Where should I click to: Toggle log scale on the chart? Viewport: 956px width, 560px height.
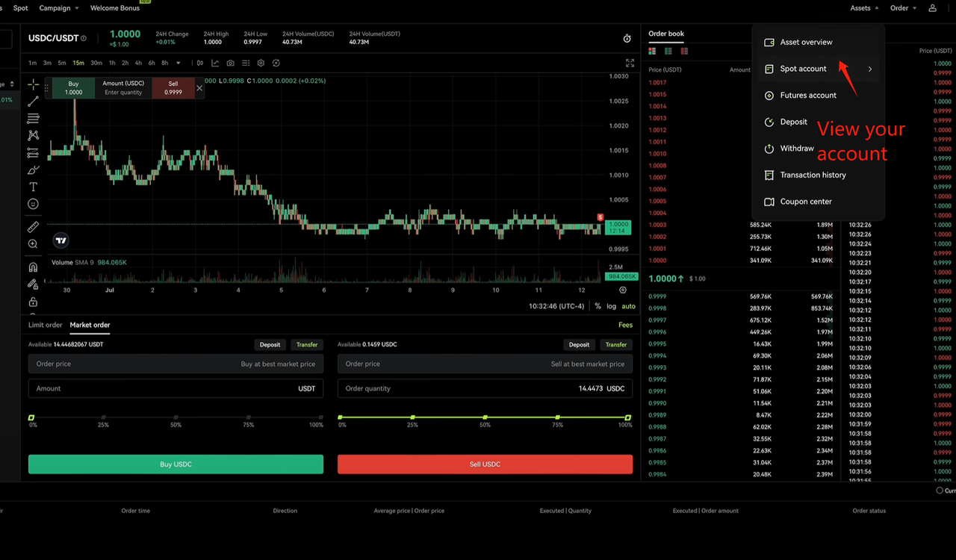(612, 306)
